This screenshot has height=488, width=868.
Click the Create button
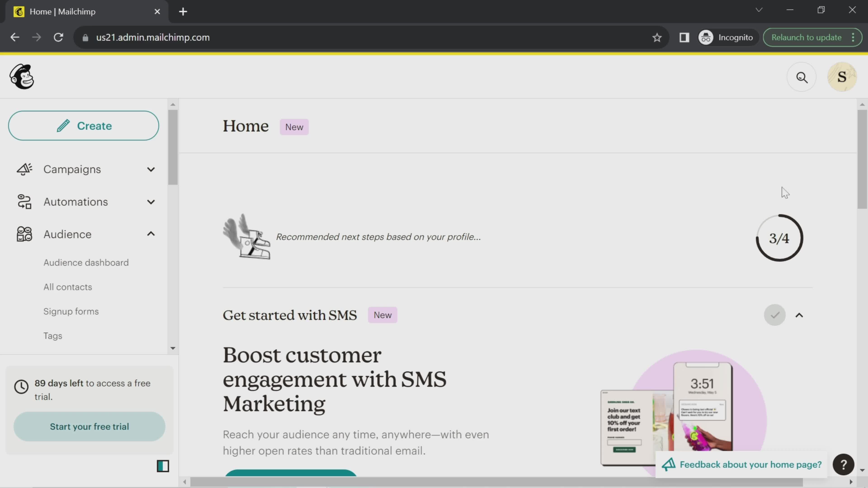pyautogui.click(x=83, y=126)
